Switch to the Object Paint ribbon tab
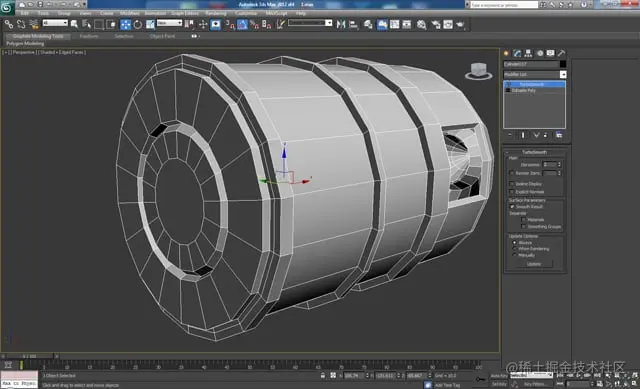640x389 pixels. 162,36
